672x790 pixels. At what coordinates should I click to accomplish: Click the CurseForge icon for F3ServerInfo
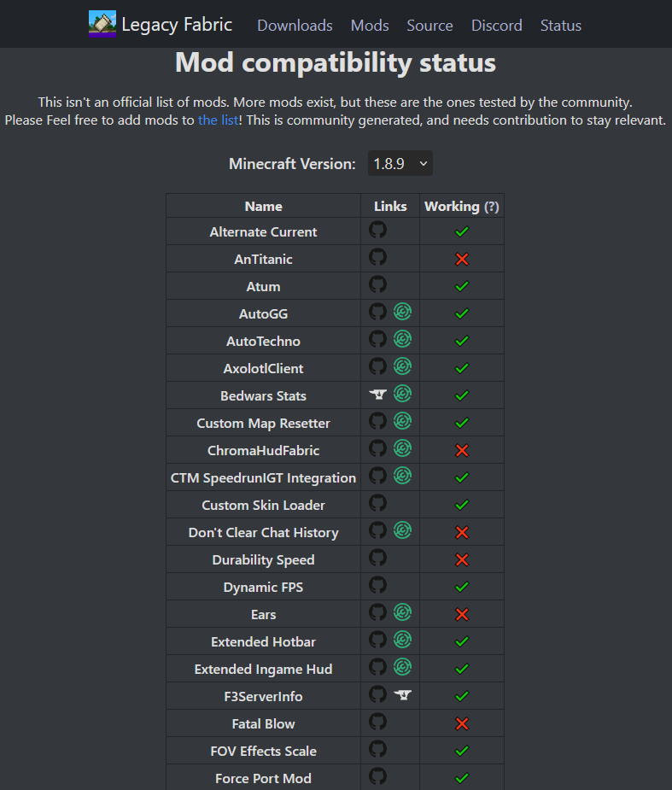click(402, 694)
